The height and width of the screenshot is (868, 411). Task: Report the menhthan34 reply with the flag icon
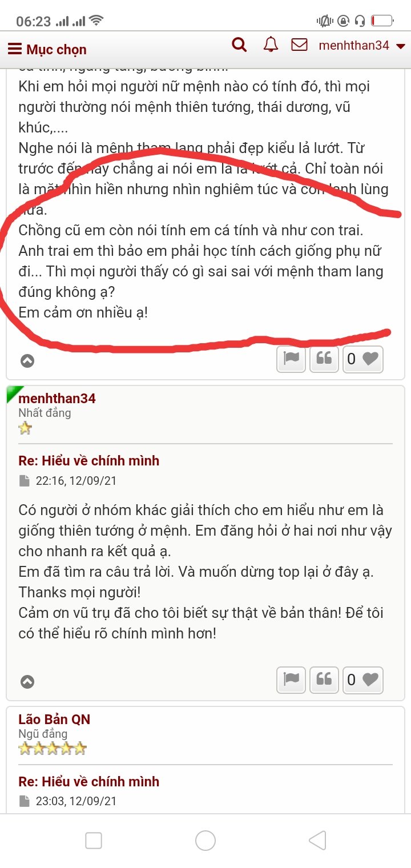pyautogui.click(x=291, y=680)
